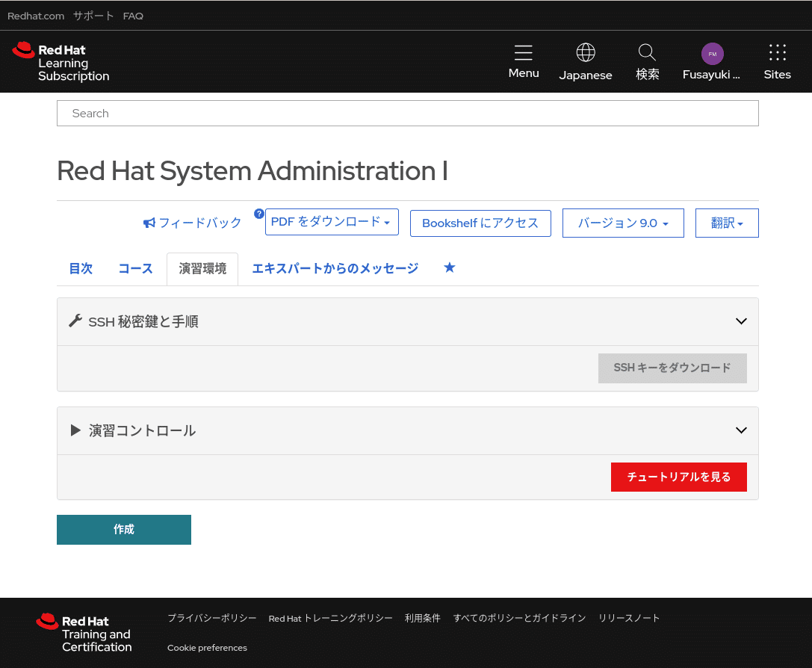Click the star favorites tab icon
This screenshot has width=812, height=668.
450,267
